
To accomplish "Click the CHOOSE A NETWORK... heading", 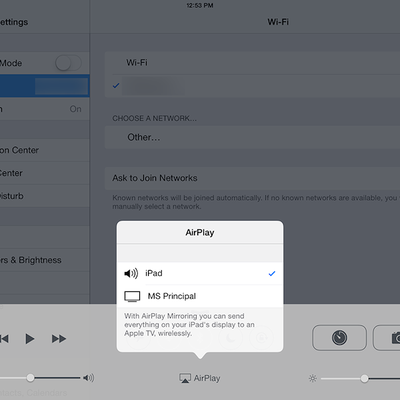I will [154, 118].
